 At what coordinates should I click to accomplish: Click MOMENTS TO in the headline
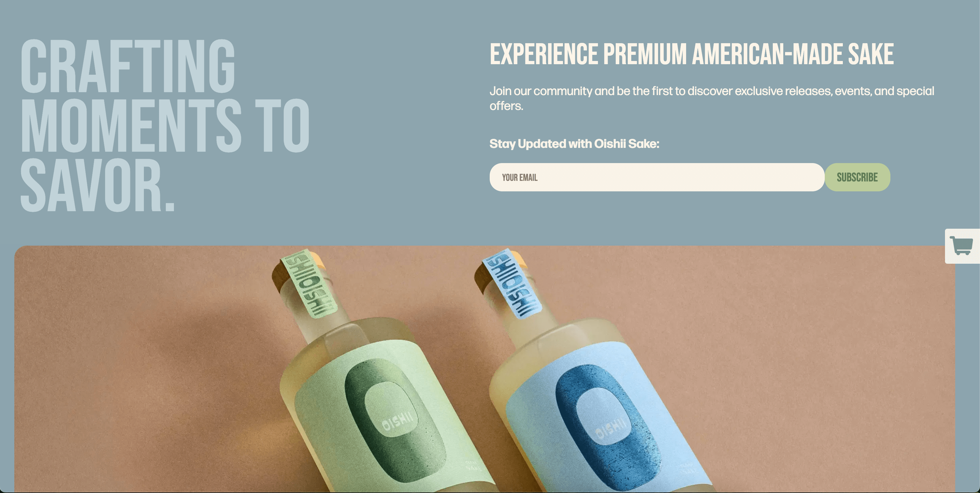[165, 125]
